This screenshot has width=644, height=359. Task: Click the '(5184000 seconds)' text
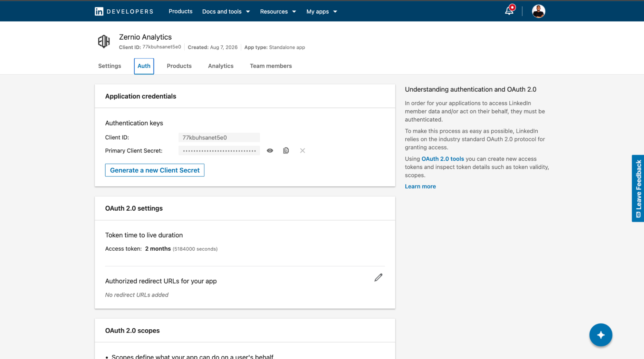(x=195, y=249)
